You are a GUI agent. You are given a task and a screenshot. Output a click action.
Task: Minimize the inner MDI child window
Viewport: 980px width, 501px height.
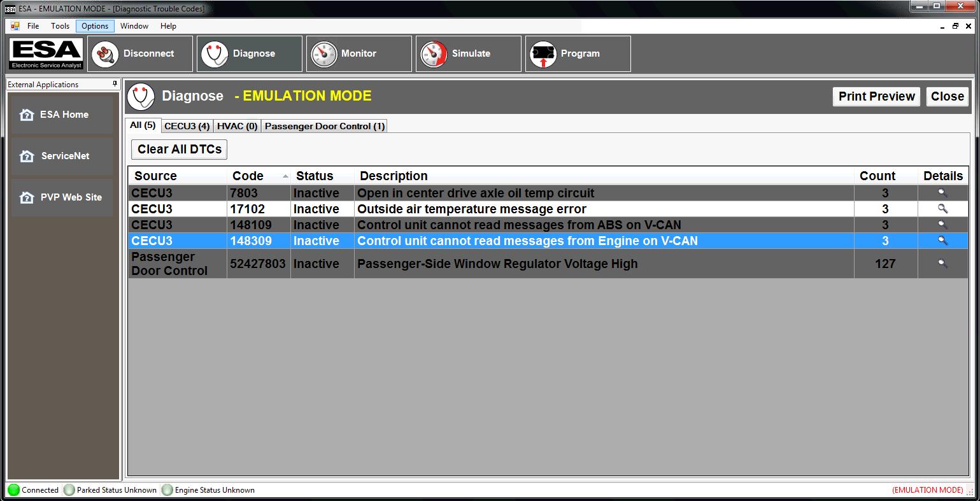pyautogui.click(x=943, y=26)
